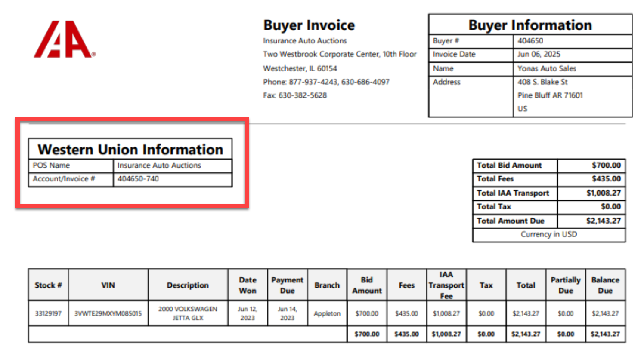Select the Currency in USD label
Viewport: 644px width, 359px height.
549,234
